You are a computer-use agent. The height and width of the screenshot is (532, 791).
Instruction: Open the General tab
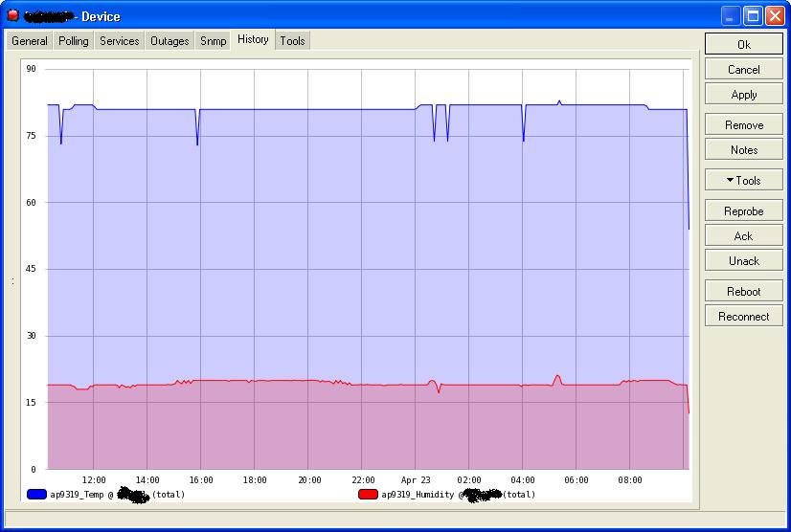(x=30, y=41)
